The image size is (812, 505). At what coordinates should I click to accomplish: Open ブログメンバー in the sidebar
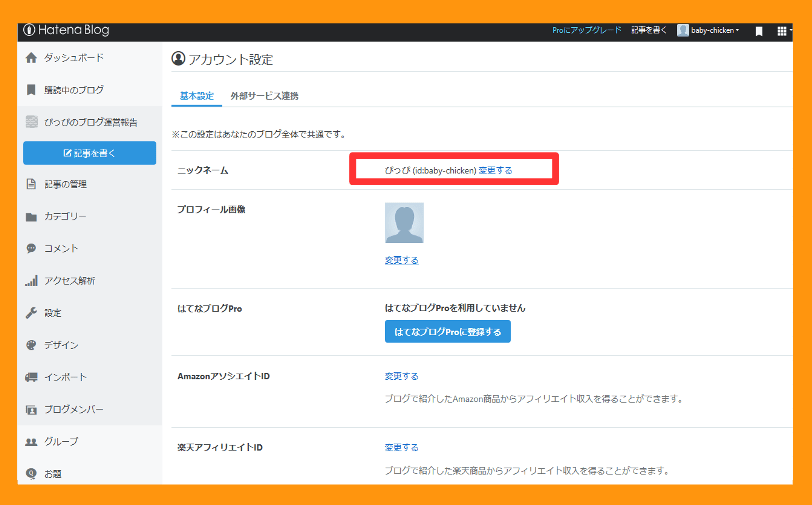(74, 409)
